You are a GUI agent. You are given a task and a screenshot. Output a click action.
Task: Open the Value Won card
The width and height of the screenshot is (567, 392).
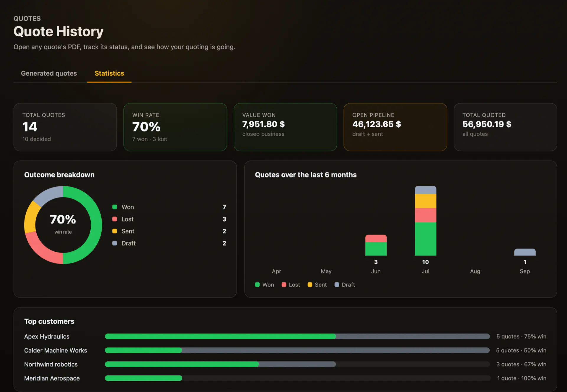coord(285,127)
